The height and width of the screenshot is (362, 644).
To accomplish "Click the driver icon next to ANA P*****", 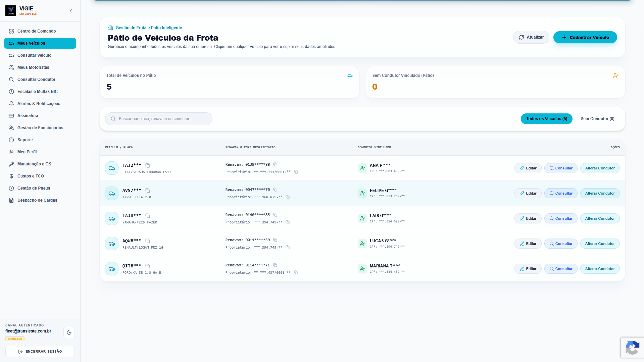I will [362, 168].
